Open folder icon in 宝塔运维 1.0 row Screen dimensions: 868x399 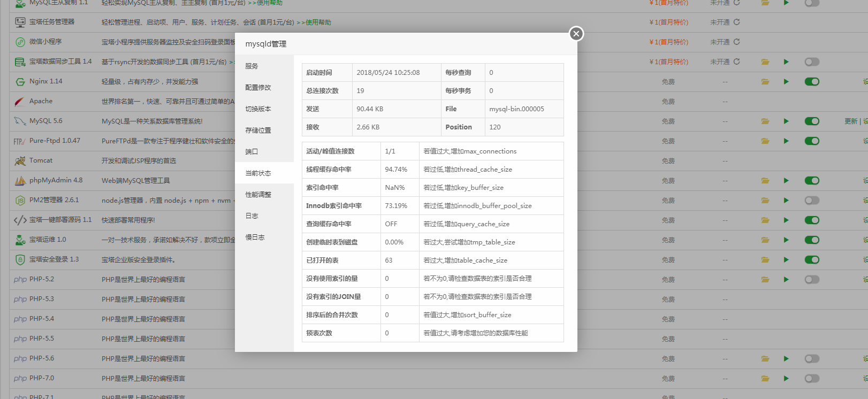pos(765,240)
